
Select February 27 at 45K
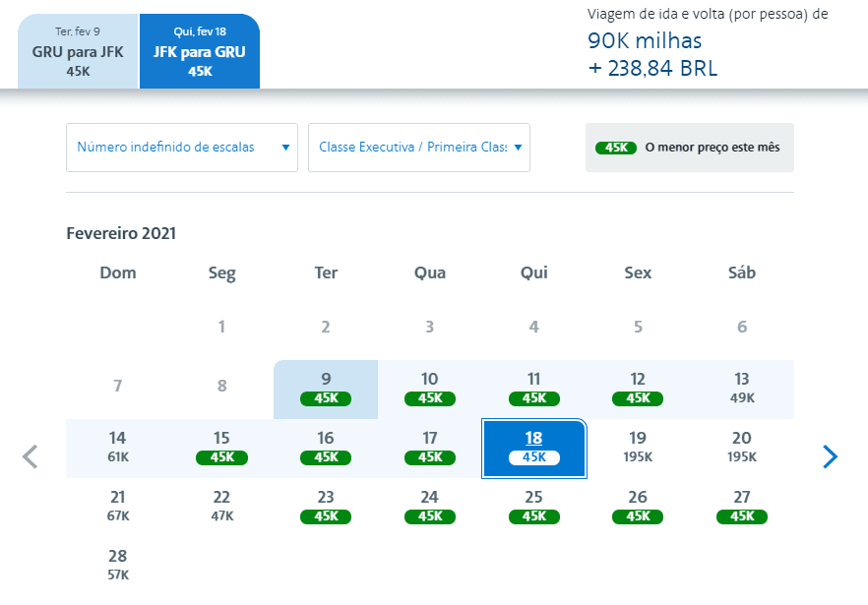click(742, 507)
